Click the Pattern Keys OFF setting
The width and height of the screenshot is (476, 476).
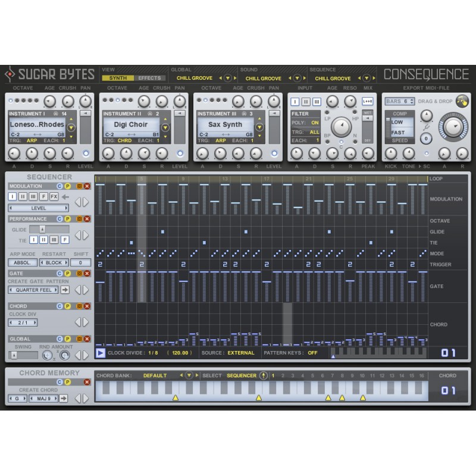click(x=312, y=353)
